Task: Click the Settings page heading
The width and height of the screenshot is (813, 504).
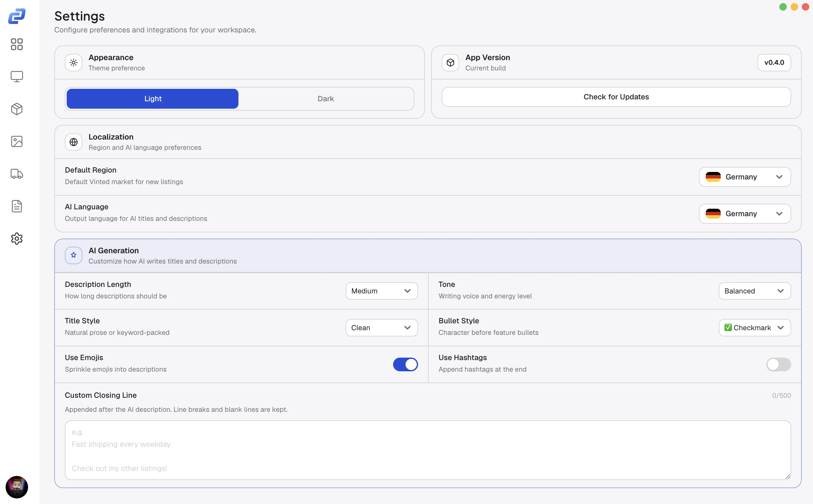Action: (79, 16)
